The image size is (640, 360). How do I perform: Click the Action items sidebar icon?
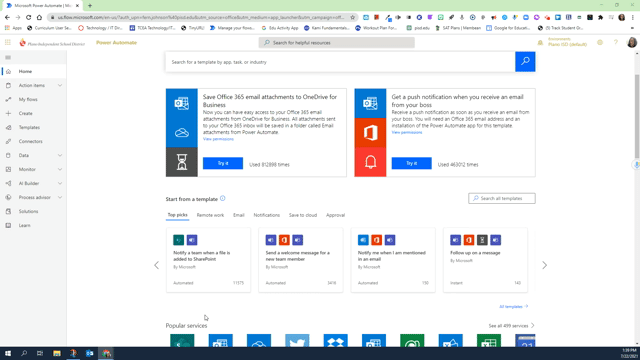pyautogui.click(x=8, y=85)
